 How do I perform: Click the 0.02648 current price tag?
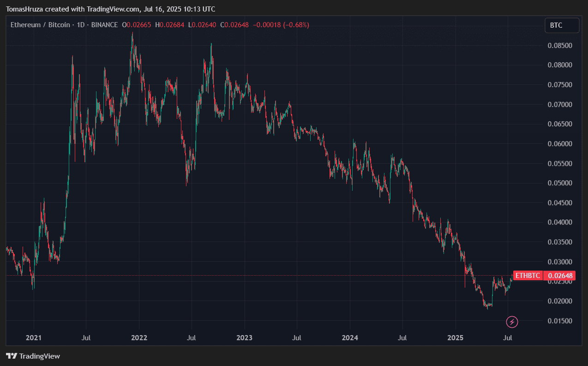click(559, 276)
